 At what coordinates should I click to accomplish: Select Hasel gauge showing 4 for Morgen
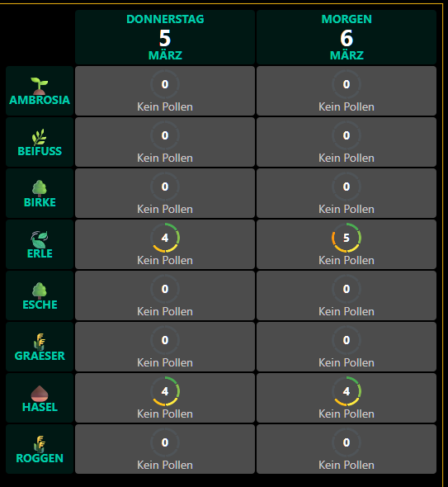(x=347, y=391)
